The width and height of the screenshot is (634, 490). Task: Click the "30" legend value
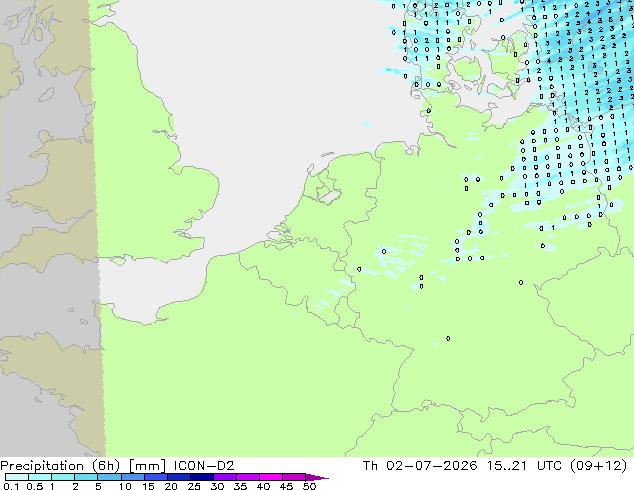tap(218, 486)
